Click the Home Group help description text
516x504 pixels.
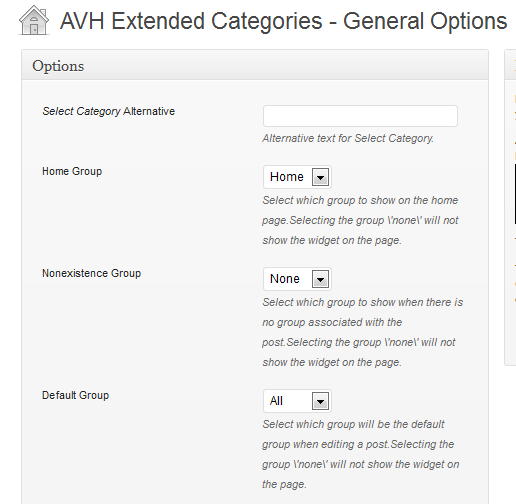(x=360, y=220)
